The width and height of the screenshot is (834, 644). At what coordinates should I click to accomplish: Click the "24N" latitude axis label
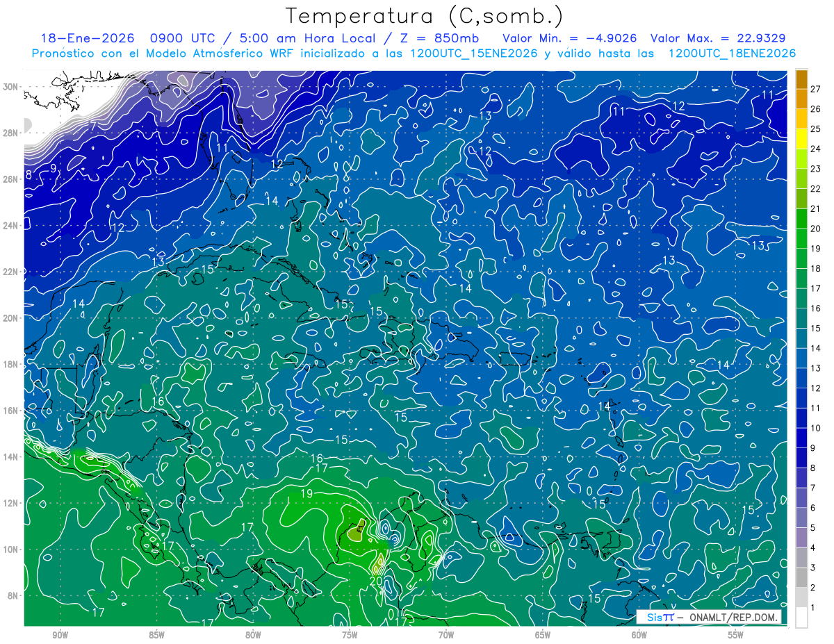pos(10,226)
